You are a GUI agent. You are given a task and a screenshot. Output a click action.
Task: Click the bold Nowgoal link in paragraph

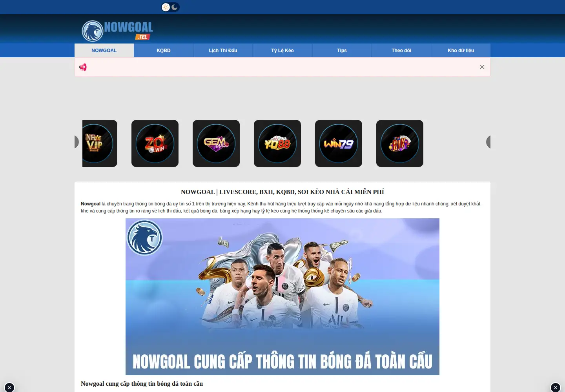pos(91,204)
